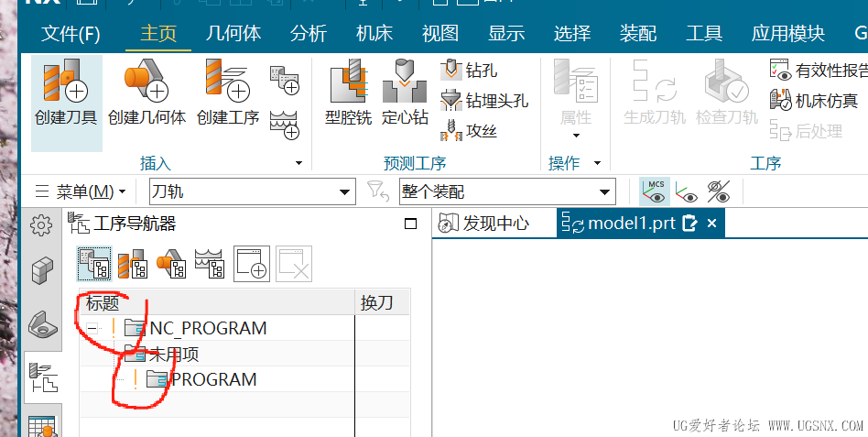Switch to the 选择 ribbon tab

pos(572,33)
